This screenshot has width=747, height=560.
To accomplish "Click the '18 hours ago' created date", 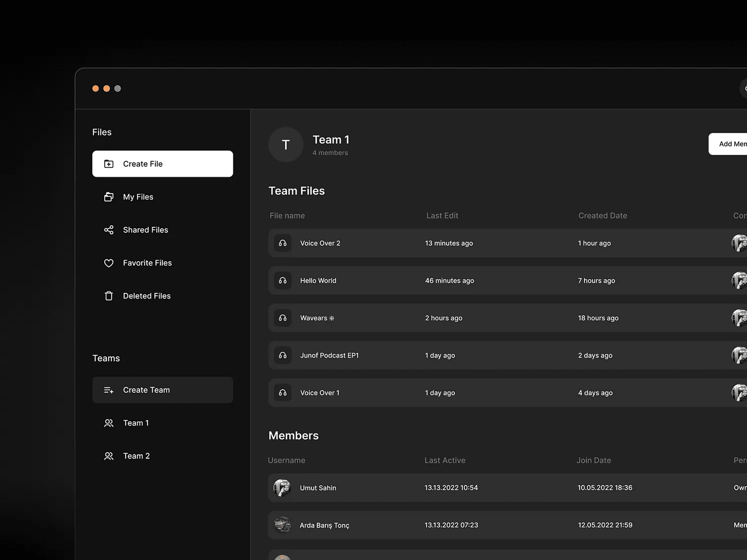I will click(x=598, y=318).
